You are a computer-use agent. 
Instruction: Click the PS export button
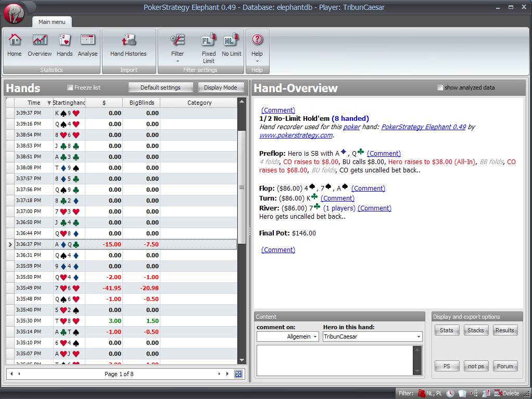pos(447,366)
